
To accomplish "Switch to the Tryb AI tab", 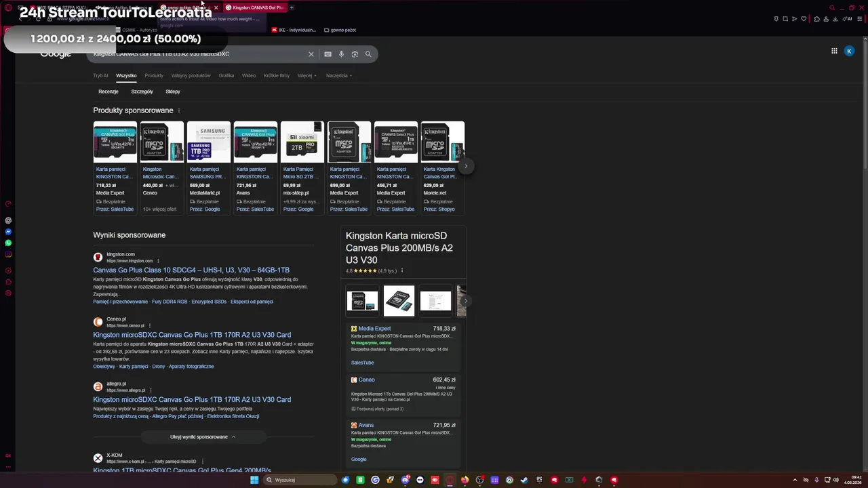I will 100,75.
